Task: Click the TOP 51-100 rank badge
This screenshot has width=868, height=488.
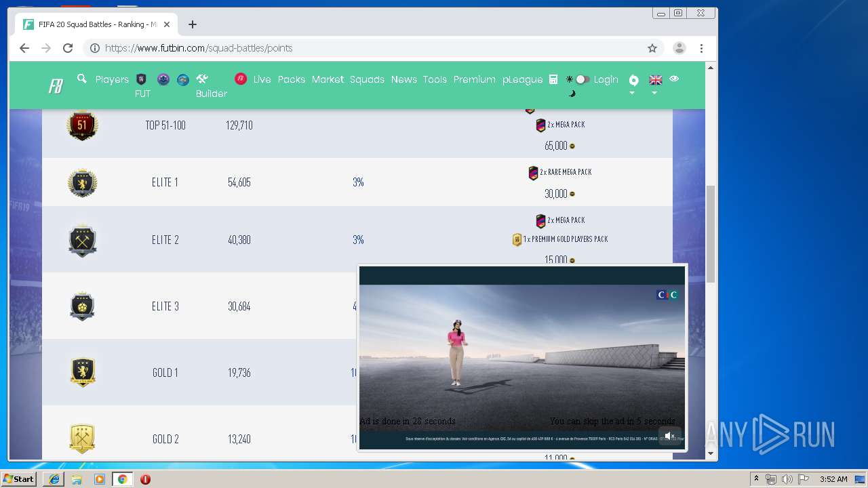Action: (x=82, y=126)
